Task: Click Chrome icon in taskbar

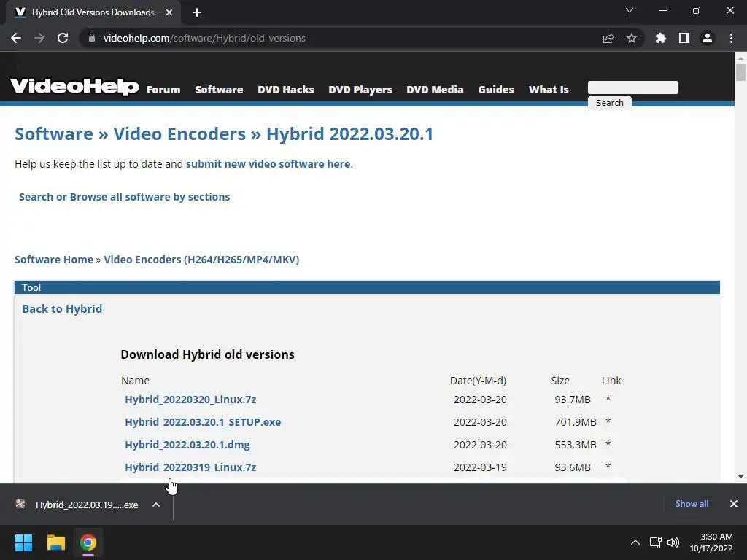Action: (x=88, y=542)
